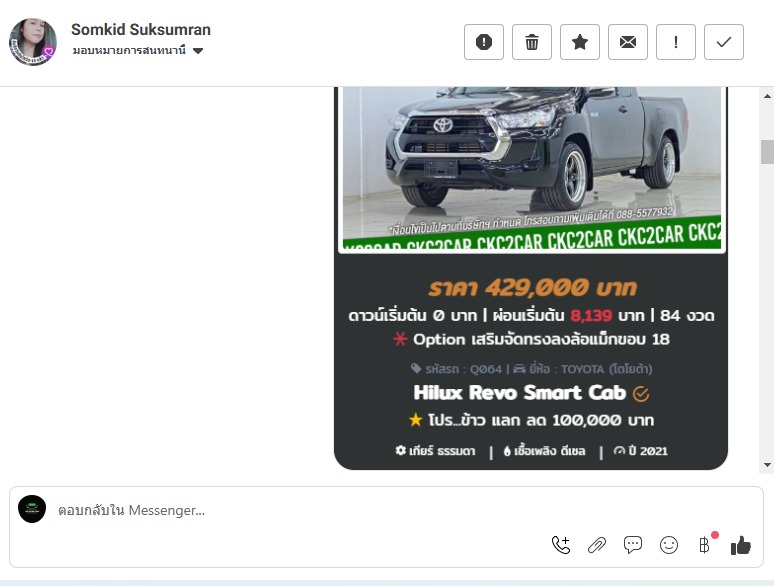Attach a file with paperclip icon

[x=597, y=545]
